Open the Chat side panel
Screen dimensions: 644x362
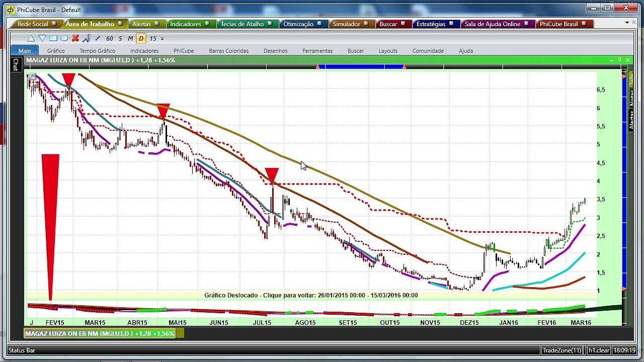coord(16,64)
